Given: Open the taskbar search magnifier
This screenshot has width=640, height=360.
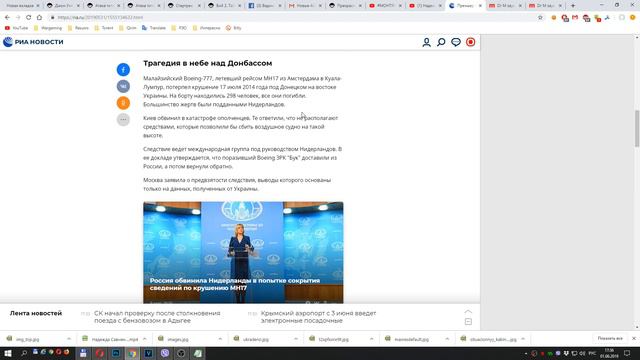Looking at the screenshot, I should click(x=24, y=353).
